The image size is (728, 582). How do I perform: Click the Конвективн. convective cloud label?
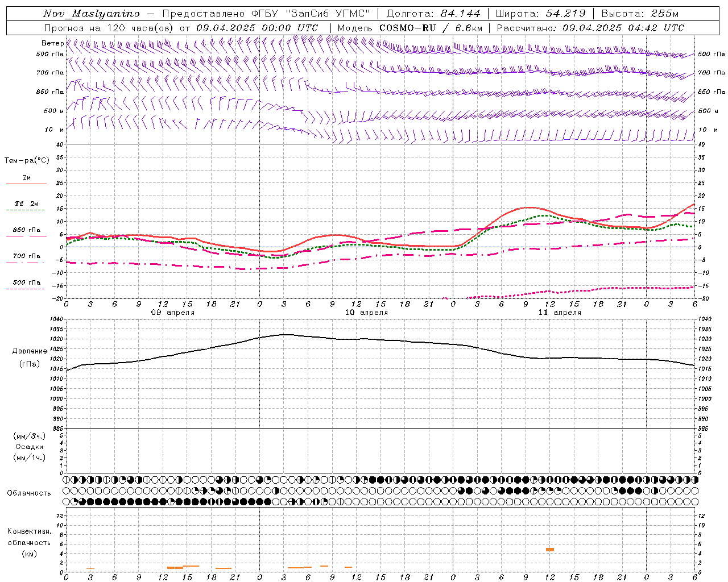[x=30, y=531]
